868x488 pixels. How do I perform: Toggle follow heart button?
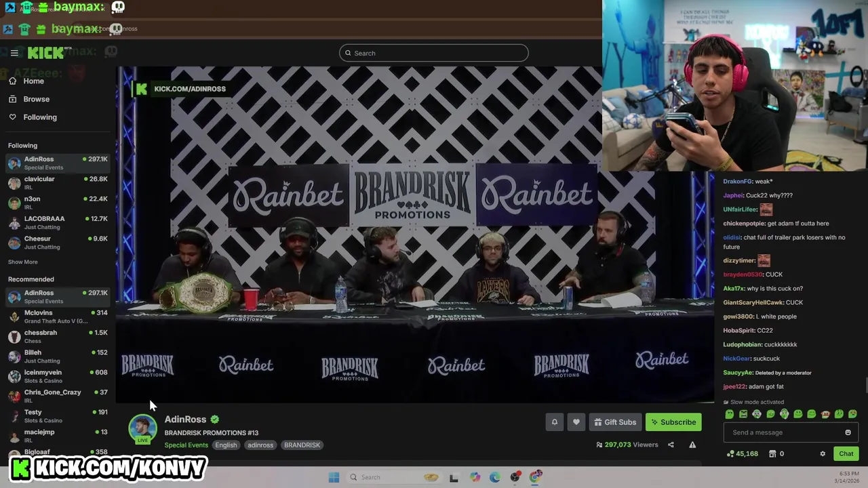tap(576, 422)
